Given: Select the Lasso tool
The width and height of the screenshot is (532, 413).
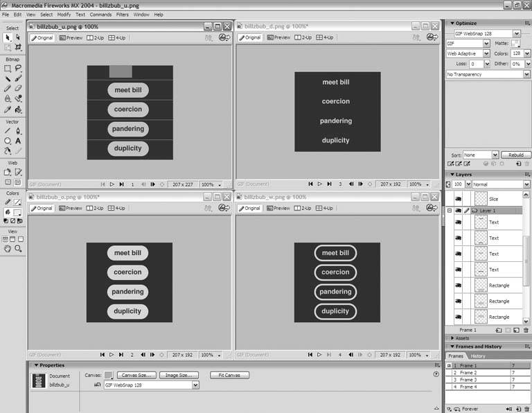Looking at the screenshot, I should point(18,69).
